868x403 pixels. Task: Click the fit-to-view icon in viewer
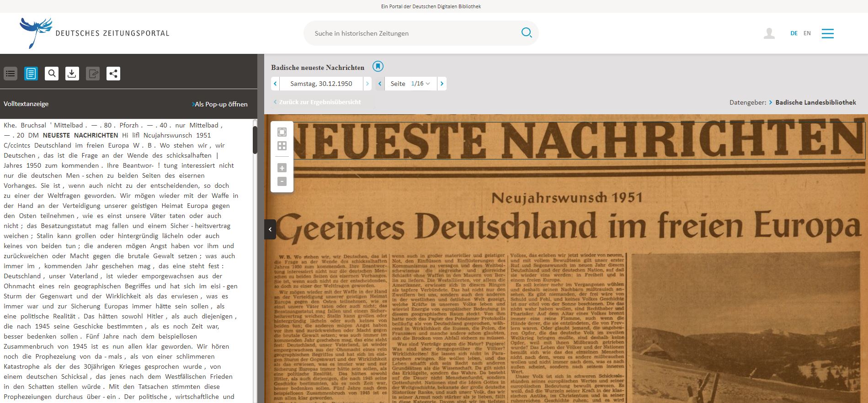coord(282,132)
